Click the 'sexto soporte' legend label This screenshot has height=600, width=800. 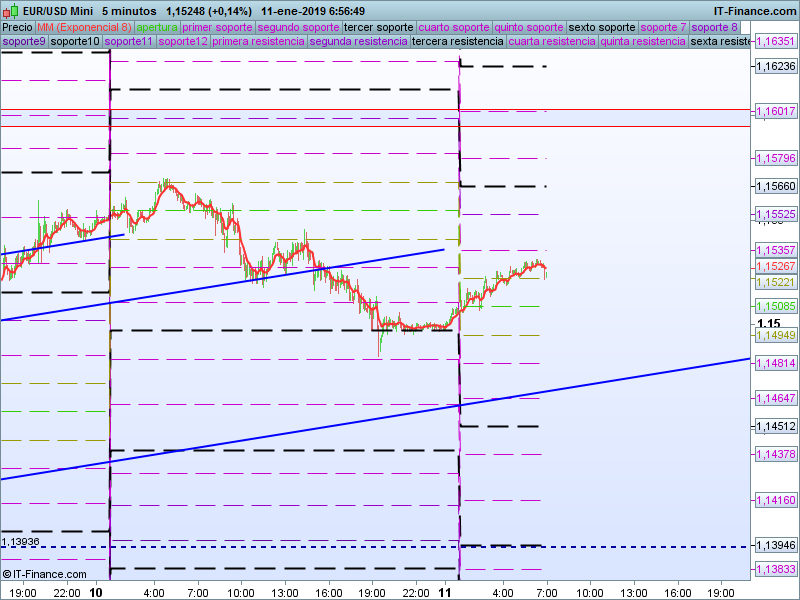point(601,27)
